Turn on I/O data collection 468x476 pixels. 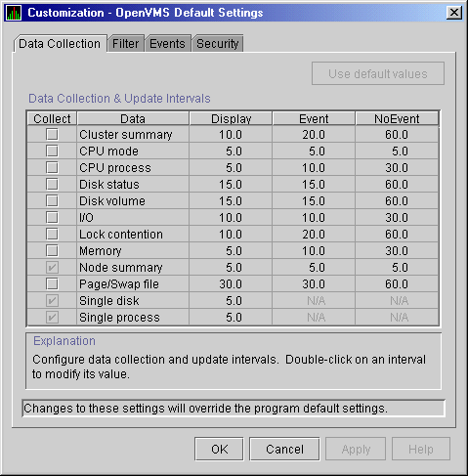52,217
